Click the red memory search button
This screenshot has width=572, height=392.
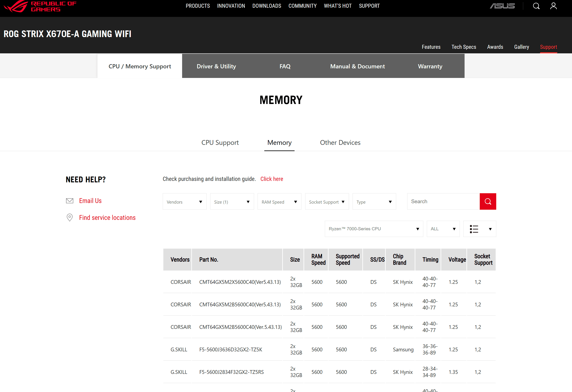[488, 201]
